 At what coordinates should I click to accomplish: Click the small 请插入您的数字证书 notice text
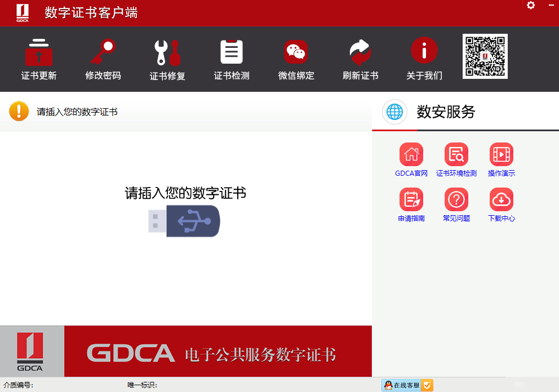coord(77,112)
